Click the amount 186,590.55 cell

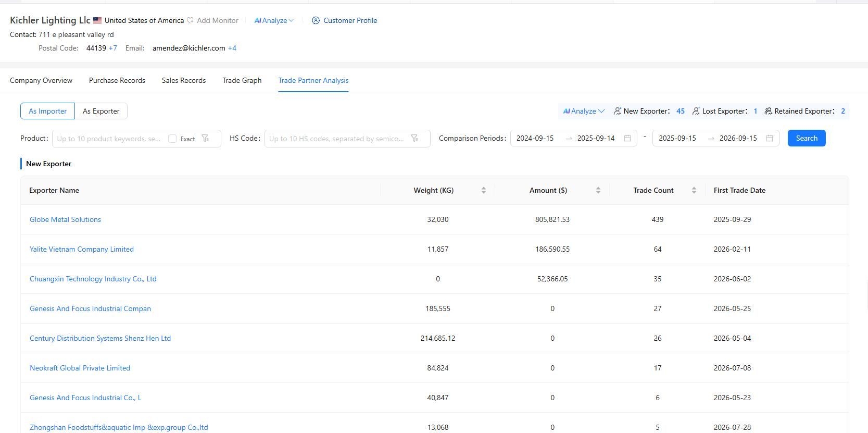click(552, 249)
